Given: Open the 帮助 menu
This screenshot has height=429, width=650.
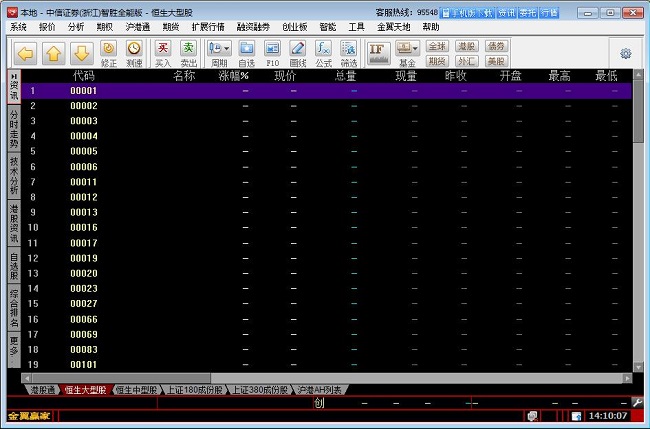Looking at the screenshot, I should coord(431,27).
